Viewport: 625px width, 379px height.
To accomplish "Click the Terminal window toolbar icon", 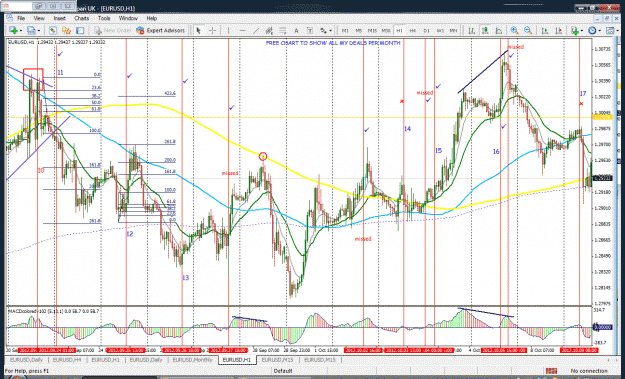I will click(80, 30).
